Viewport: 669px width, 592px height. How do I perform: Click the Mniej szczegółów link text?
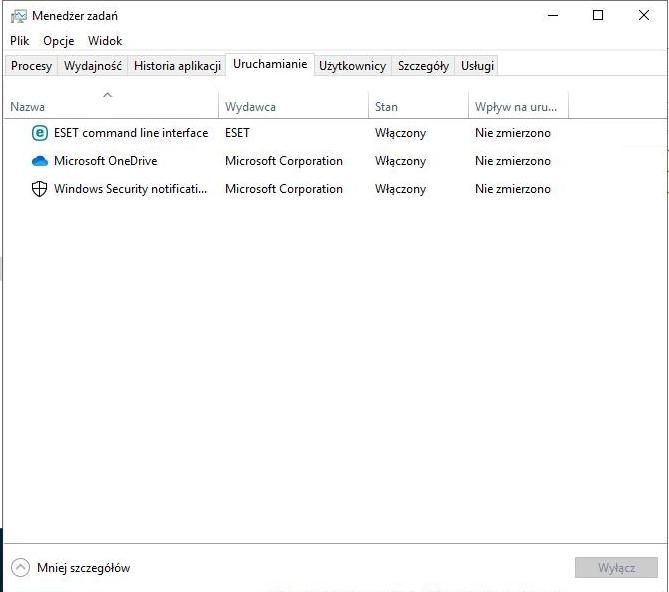coord(84,568)
